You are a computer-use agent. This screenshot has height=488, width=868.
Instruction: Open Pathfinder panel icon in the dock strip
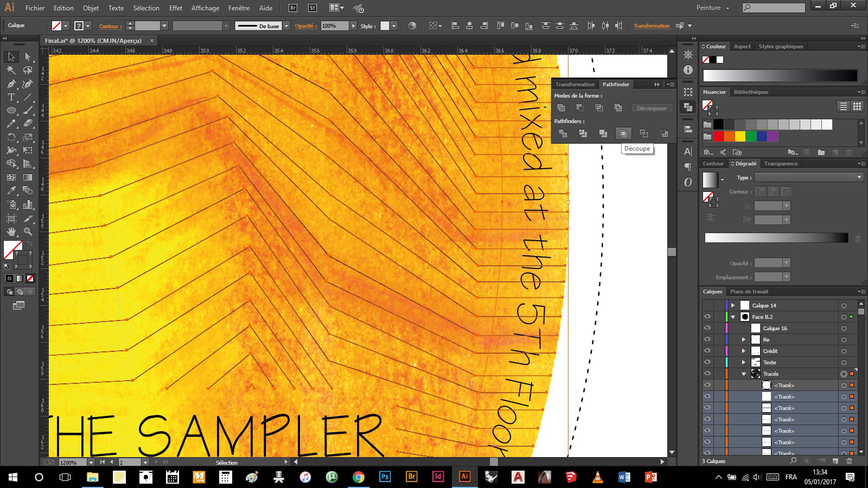pyautogui.click(x=688, y=107)
